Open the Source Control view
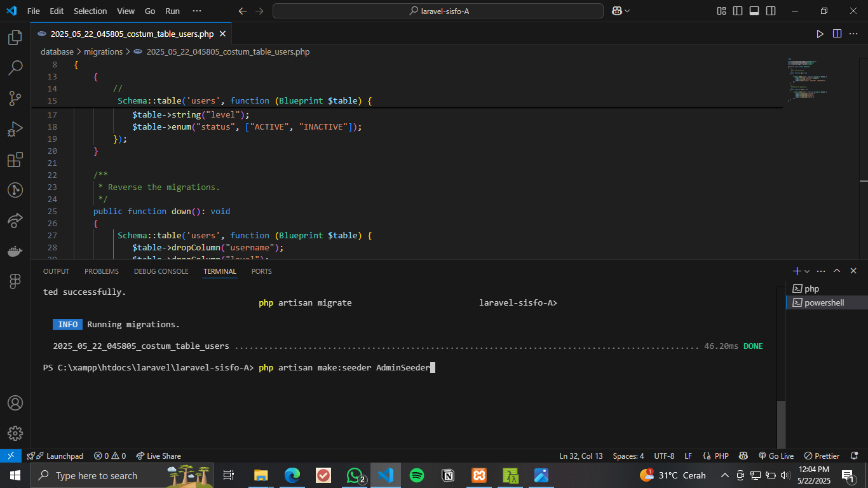868x488 pixels. (15, 98)
